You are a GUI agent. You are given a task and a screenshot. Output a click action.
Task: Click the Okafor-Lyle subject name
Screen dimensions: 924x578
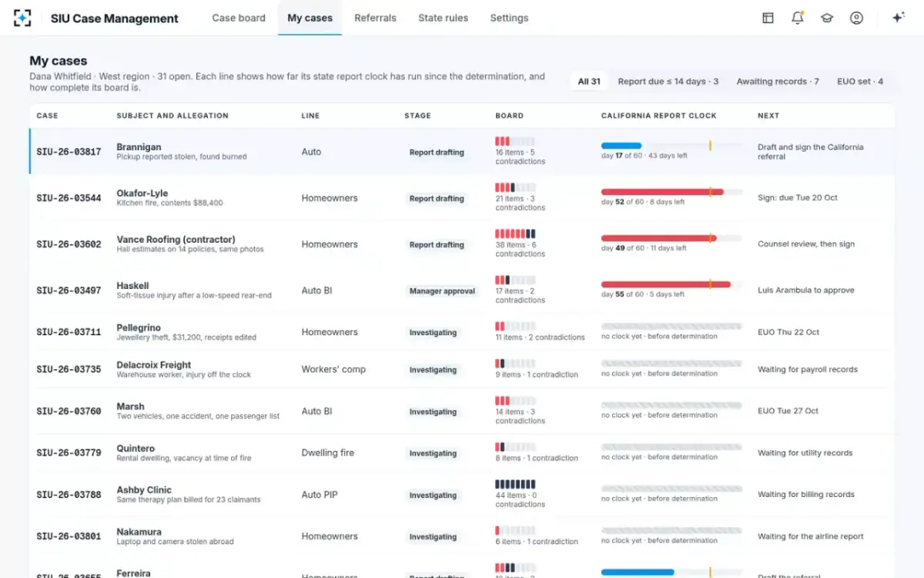click(142, 193)
